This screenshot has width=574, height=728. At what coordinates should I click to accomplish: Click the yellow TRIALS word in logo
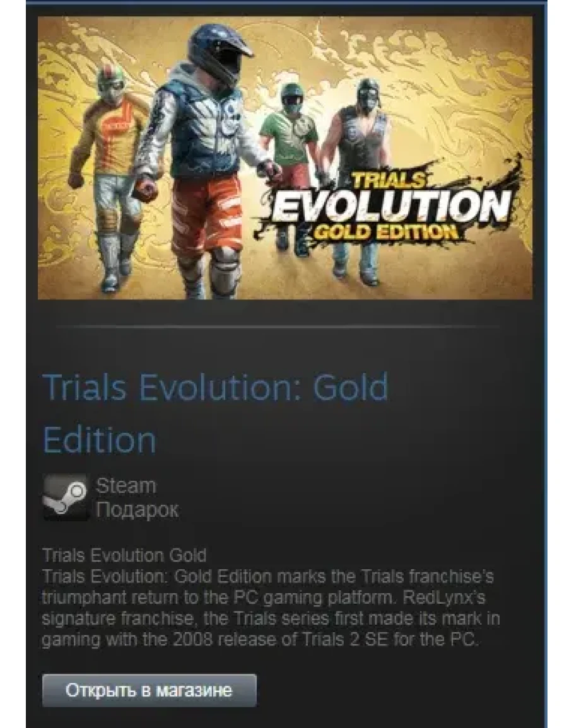pyautogui.click(x=388, y=180)
